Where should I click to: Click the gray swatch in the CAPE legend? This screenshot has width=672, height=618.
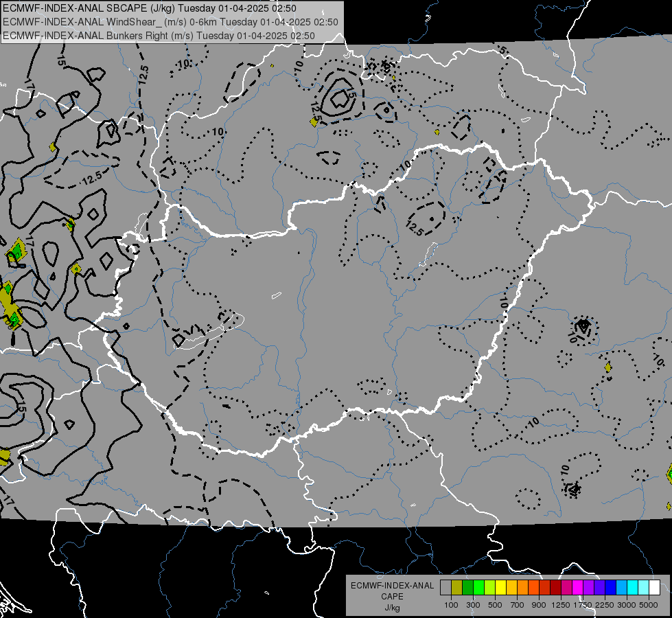(445, 588)
